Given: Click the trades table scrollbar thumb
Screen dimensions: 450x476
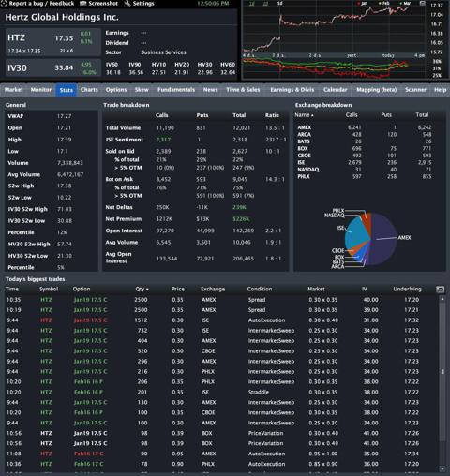Looking at the screenshot, I should 442,371.
